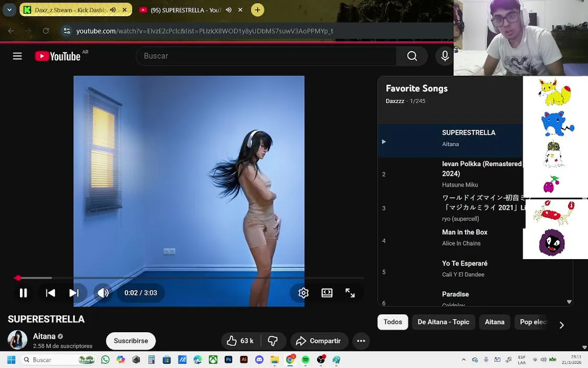Open Illustrator from the taskbar
This screenshot has height=368, width=588.
click(244, 360)
